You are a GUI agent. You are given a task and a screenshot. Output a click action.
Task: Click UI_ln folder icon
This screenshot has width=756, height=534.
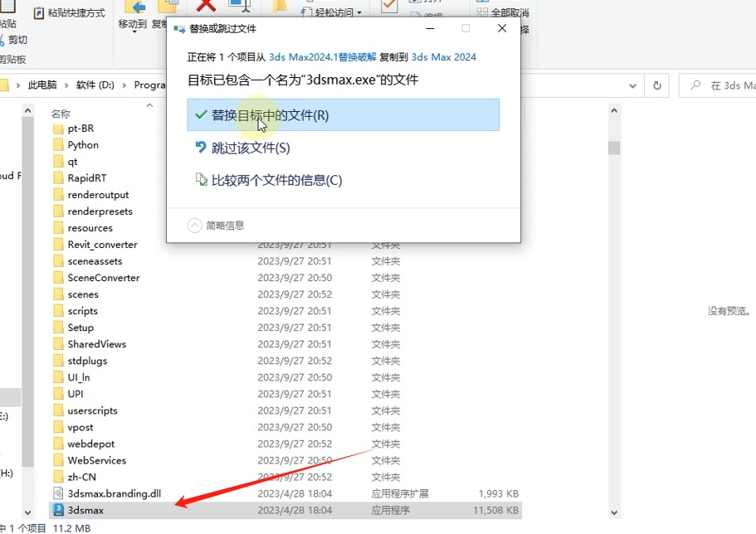58,377
